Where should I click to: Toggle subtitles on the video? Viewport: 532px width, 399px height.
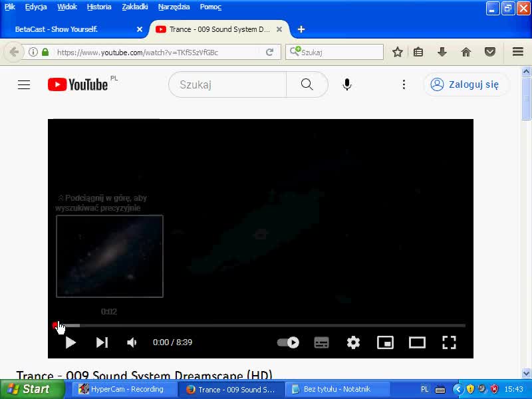pyautogui.click(x=321, y=342)
